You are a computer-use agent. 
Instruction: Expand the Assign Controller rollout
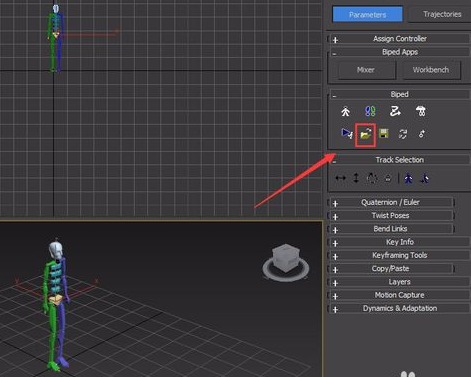click(x=400, y=39)
